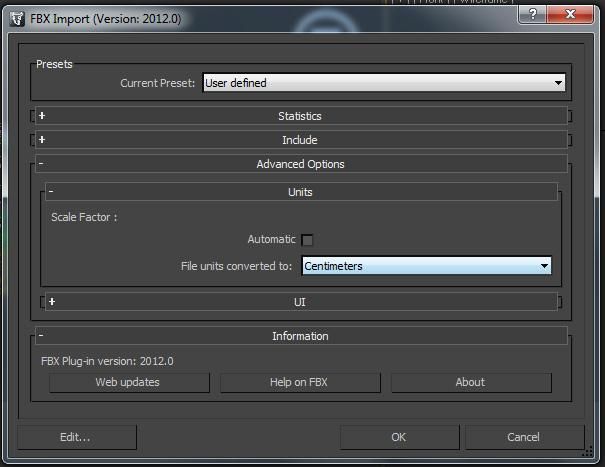Click the Edit... button
The width and height of the screenshot is (605, 467).
[x=77, y=437]
